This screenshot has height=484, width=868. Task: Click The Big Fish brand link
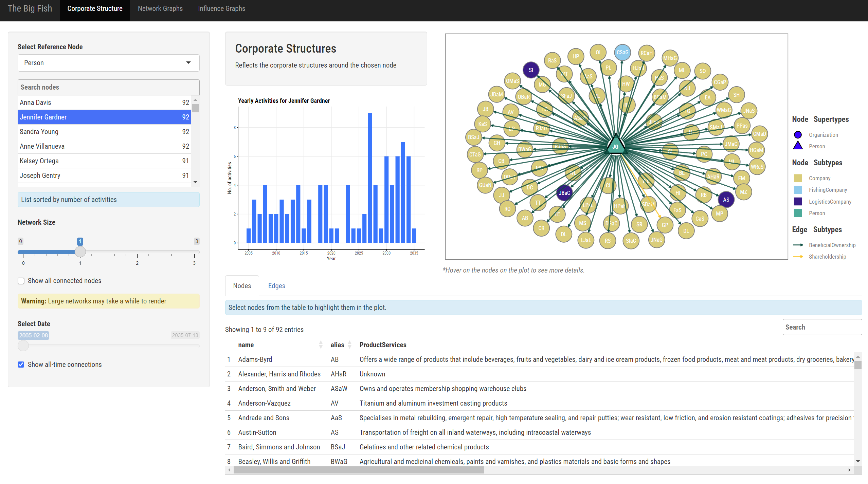pyautogui.click(x=30, y=8)
